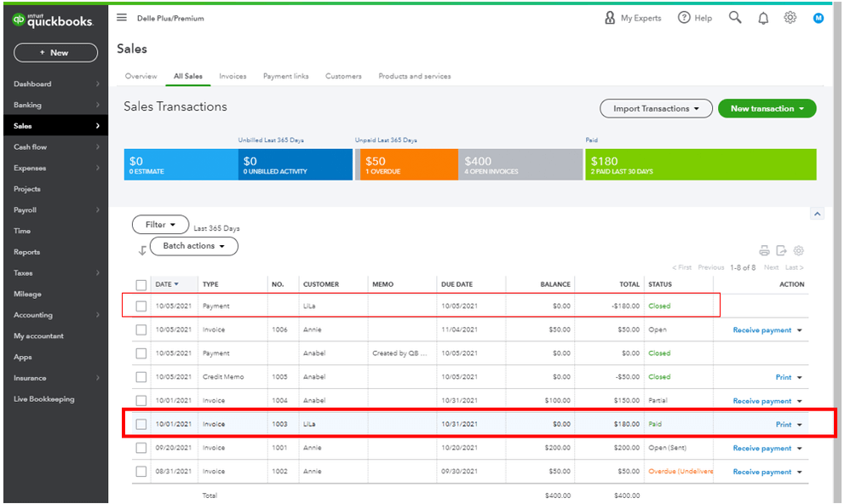The height and width of the screenshot is (504, 850).
Task: Expand action arrow for invoice 1003
Action: [800, 425]
